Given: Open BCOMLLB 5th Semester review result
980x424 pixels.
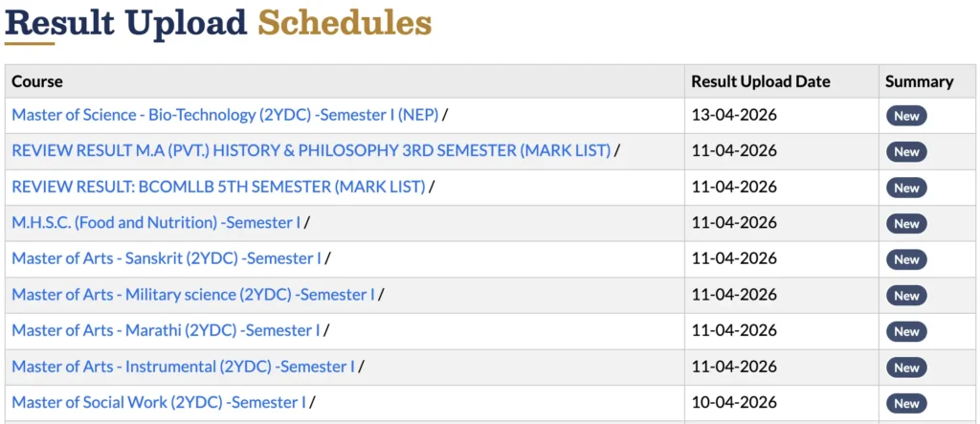Looking at the screenshot, I should click(x=219, y=187).
